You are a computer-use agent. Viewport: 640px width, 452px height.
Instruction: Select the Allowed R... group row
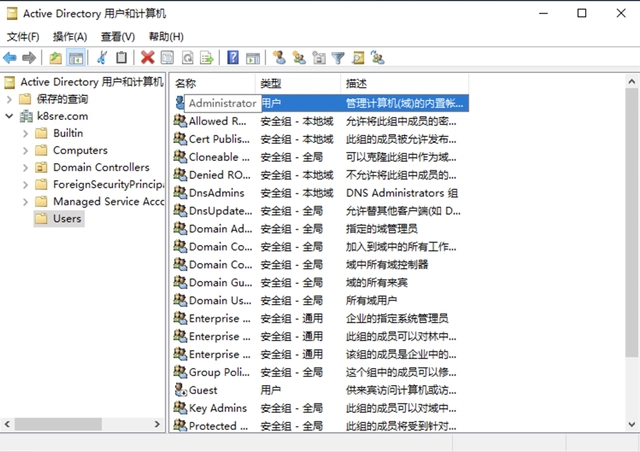(321, 121)
